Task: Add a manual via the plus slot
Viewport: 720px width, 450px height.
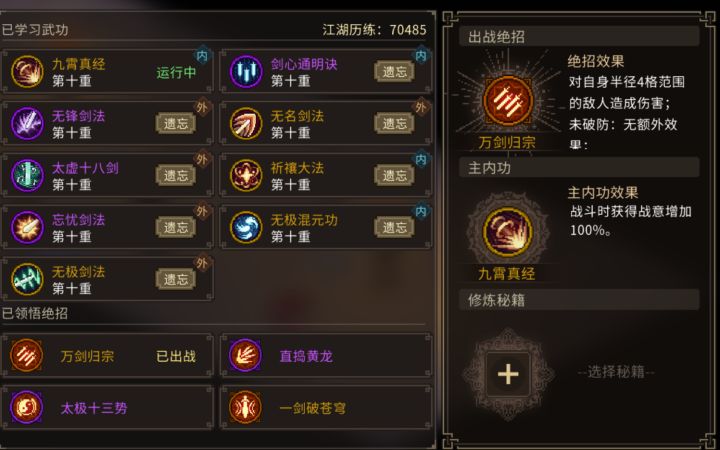Action: 508,374
